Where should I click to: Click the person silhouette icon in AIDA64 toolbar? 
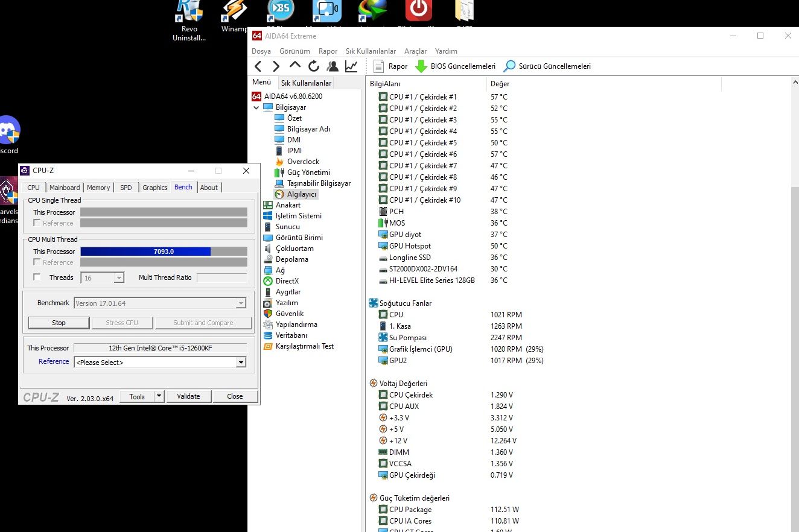(333, 66)
